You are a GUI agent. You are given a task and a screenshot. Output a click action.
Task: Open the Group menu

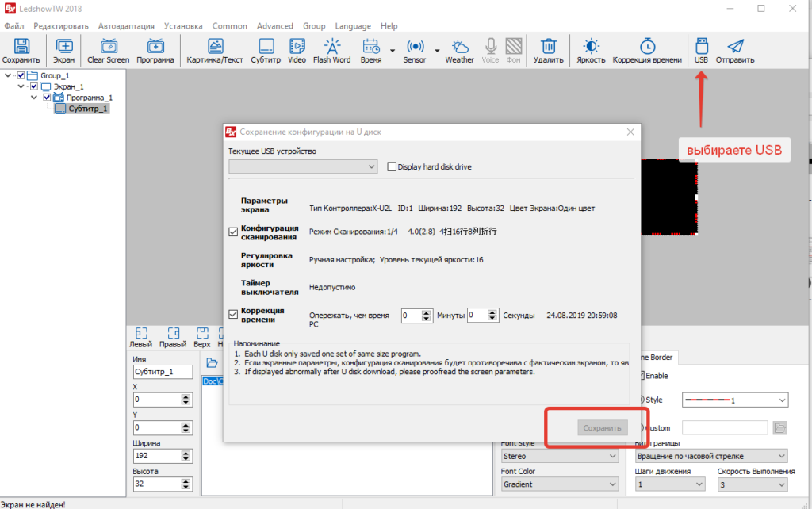point(314,26)
